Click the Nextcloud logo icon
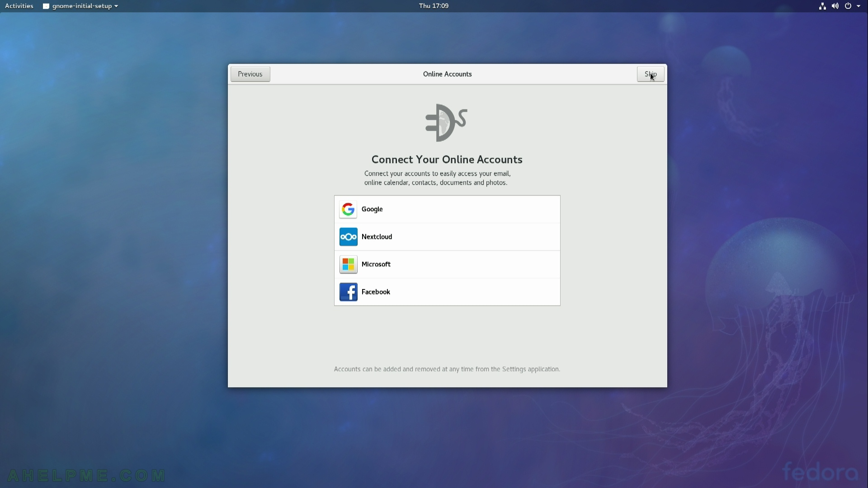This screenshot has height=488, width=868. pos(348,237)
